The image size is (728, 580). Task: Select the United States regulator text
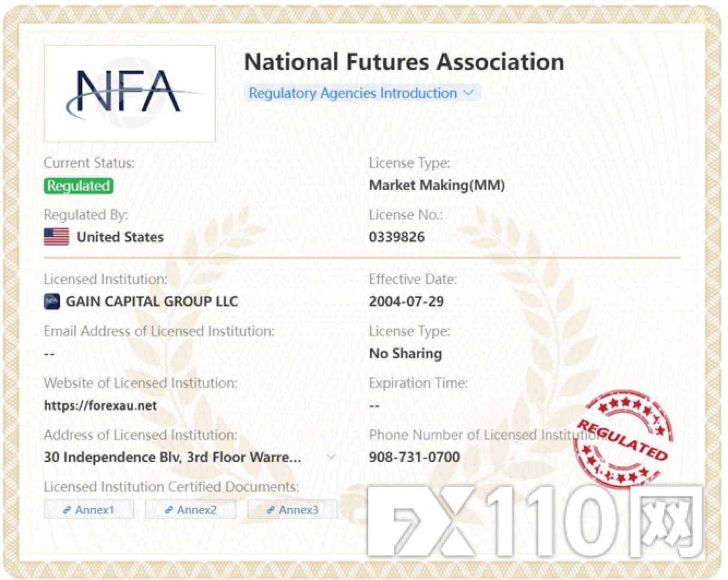120,237
